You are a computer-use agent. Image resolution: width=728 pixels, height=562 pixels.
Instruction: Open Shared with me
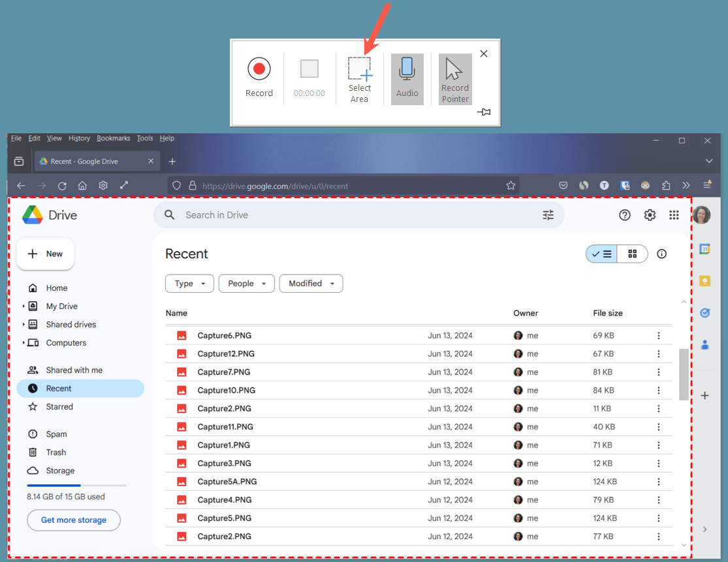(74, 370)
